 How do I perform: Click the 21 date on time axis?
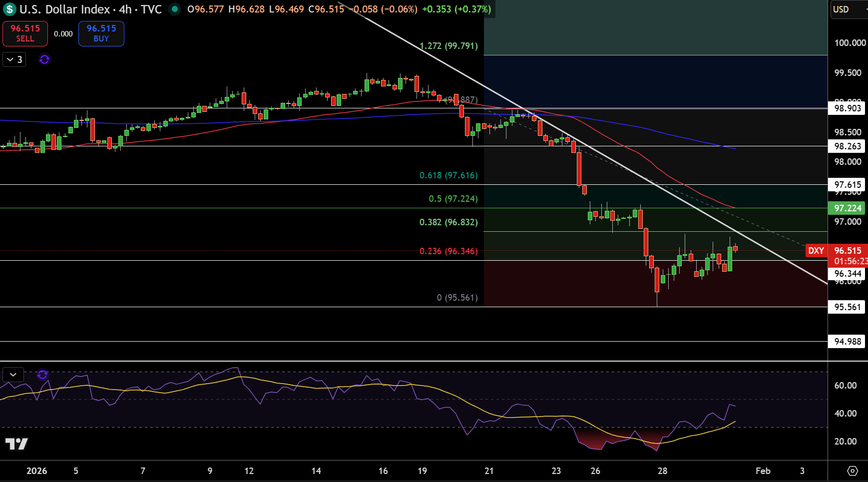pos(489,471)
